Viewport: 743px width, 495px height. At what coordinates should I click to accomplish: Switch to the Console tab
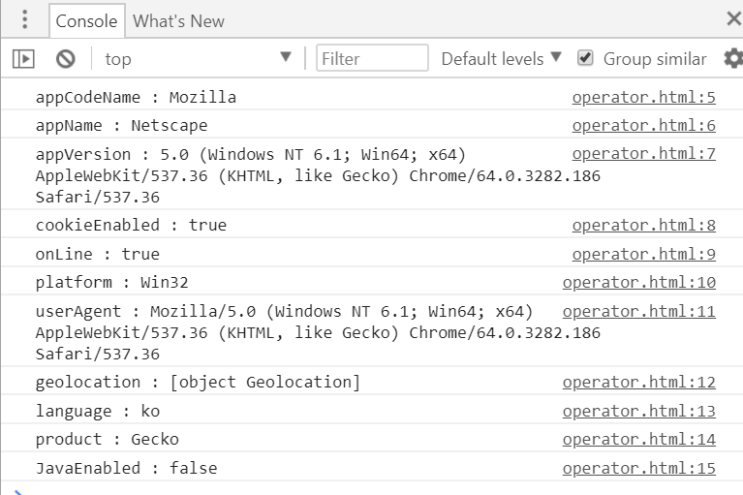[85, 20]
